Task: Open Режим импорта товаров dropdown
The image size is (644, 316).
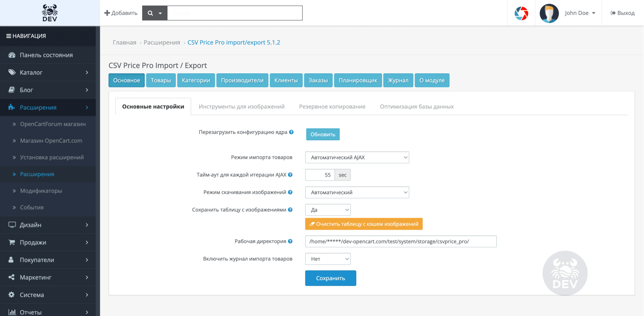Action: click(357, 157)
